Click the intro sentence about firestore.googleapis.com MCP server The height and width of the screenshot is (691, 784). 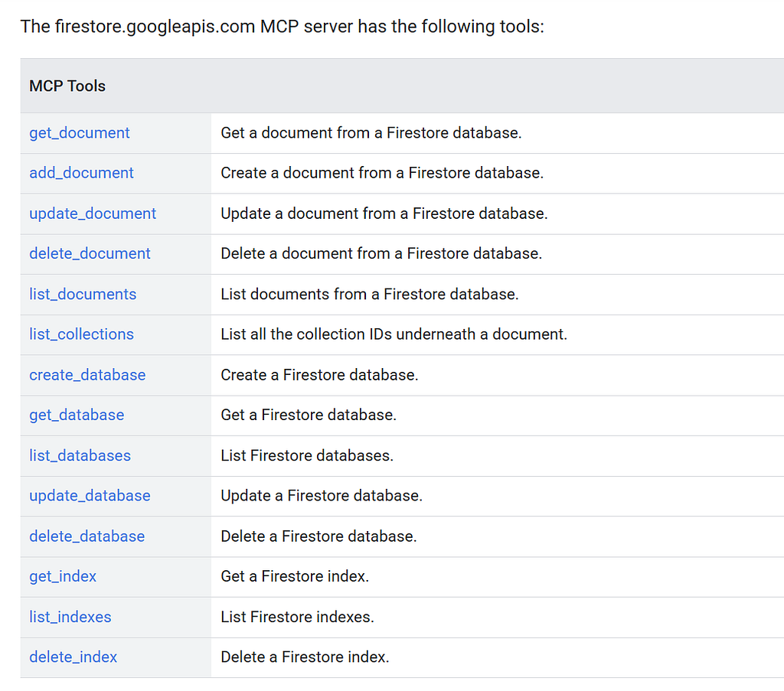[x=282, y=27]
